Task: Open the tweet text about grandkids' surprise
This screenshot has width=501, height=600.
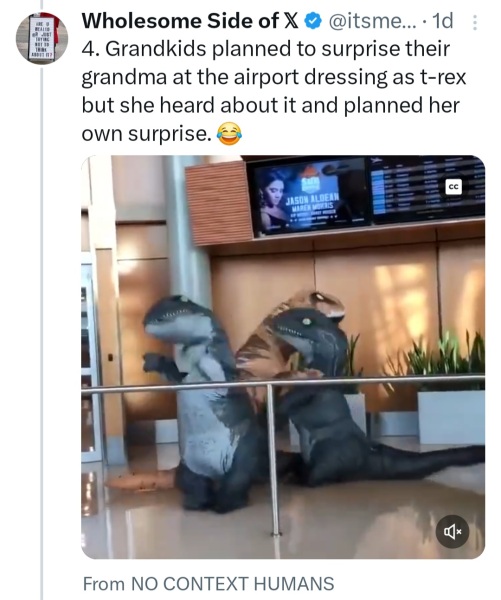Action: [274, 91]
